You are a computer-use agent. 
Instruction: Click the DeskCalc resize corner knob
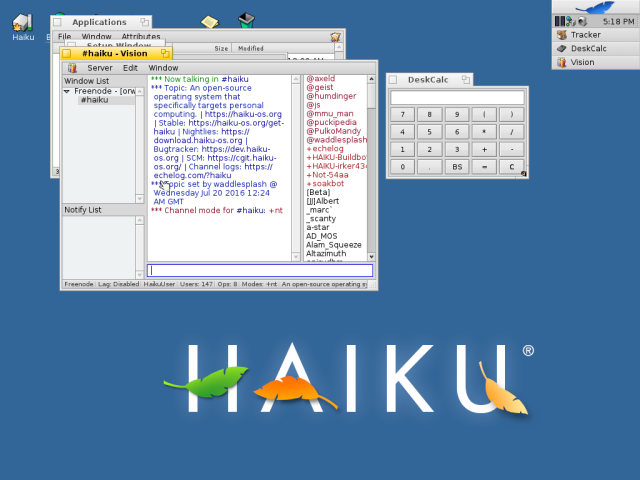(523, 174)
